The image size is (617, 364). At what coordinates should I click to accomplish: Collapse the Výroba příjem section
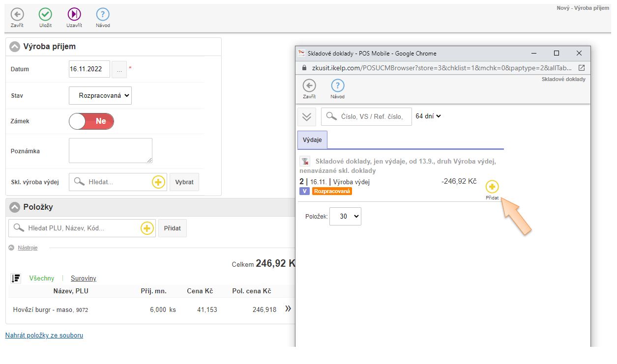click(15, 47)
